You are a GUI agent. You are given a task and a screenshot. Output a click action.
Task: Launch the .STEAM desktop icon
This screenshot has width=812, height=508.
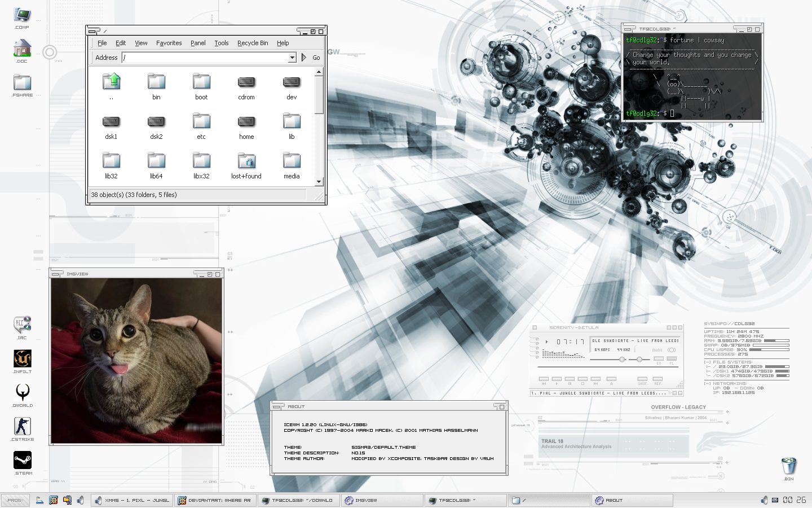(22, 460)
